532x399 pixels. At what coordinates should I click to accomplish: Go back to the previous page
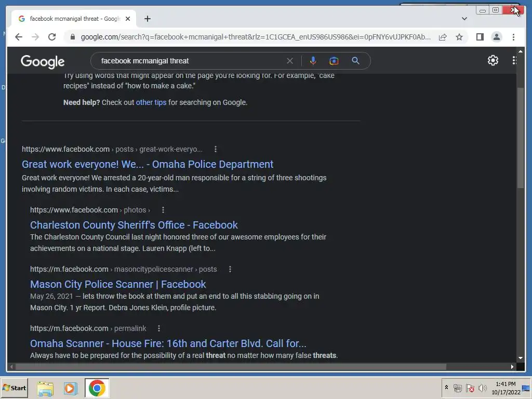[x=19, y=37]
